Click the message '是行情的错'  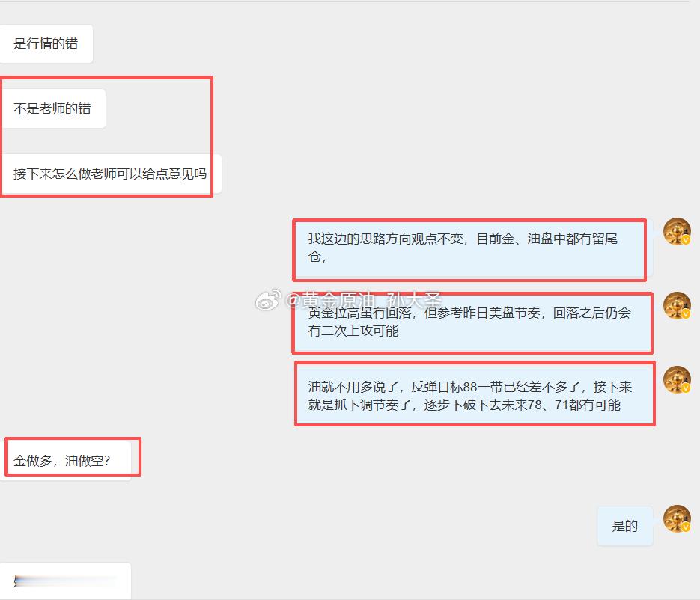click(46, 43)
